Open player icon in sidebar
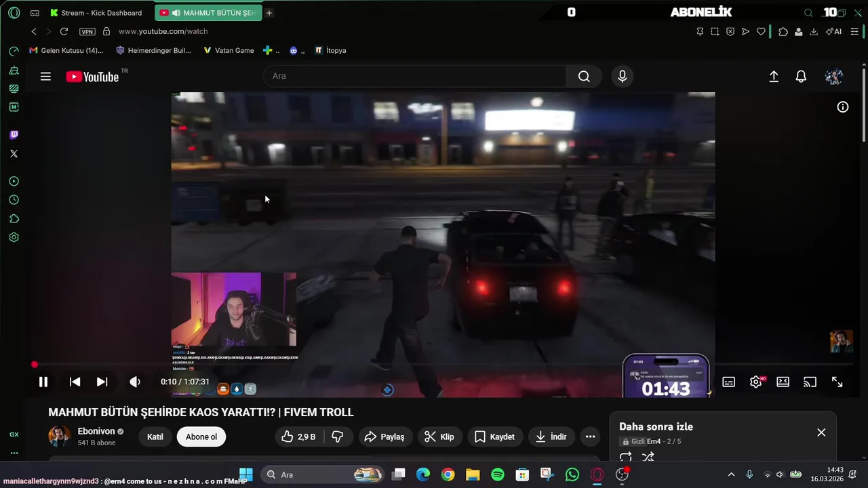Image resolution: width=868 pixels, height=488 pixels. click(x=14, y=182)
